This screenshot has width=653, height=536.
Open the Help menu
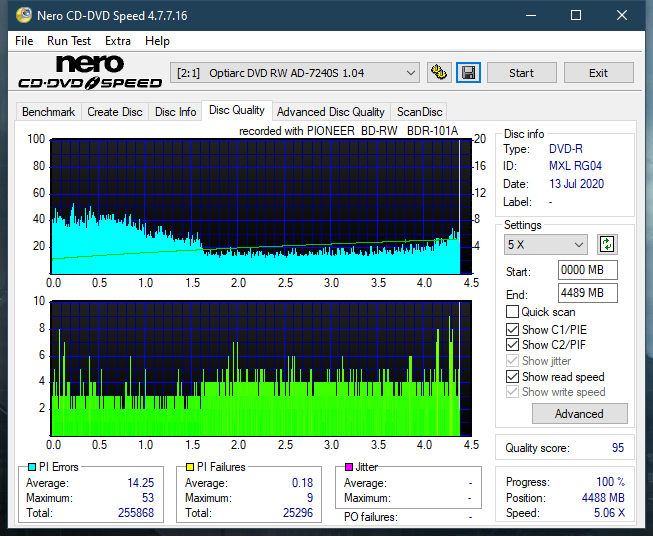pyautogui.click(x=157, y=41)
